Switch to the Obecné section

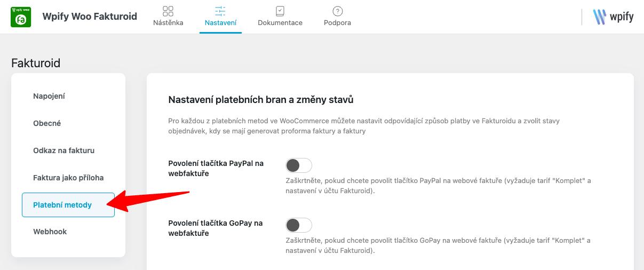click(47, 123)
